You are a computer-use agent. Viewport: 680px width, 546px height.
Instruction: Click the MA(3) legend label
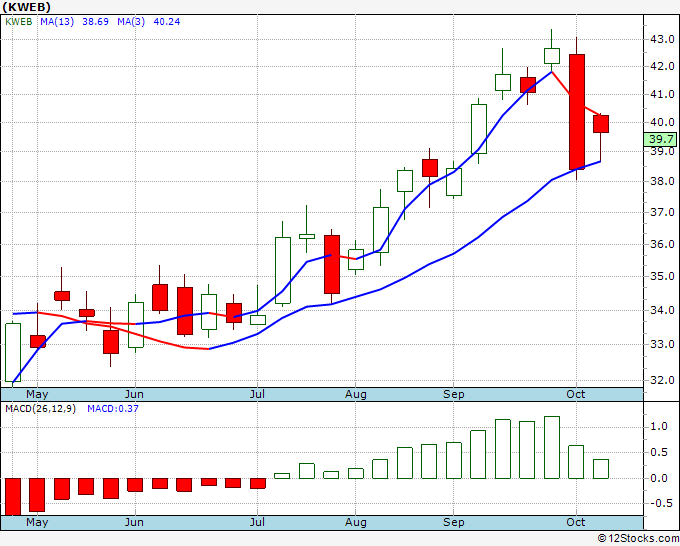131,22
